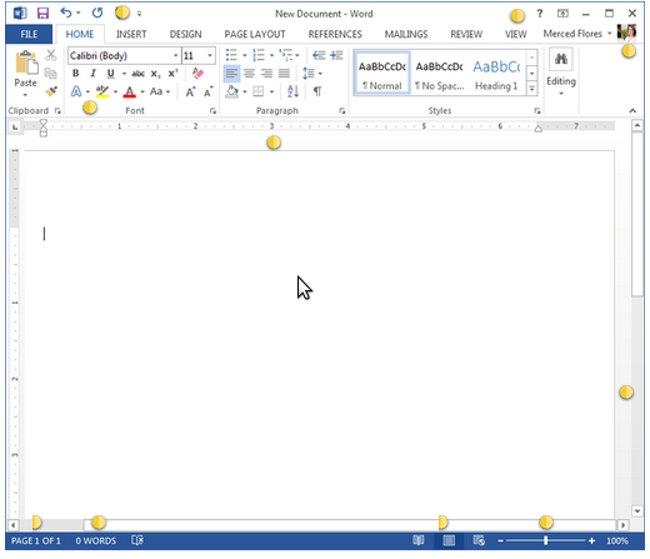This screenshot has width=650, height=559.
Task: Click the Paste clipboard icon
Action: (x=26, y=63)
